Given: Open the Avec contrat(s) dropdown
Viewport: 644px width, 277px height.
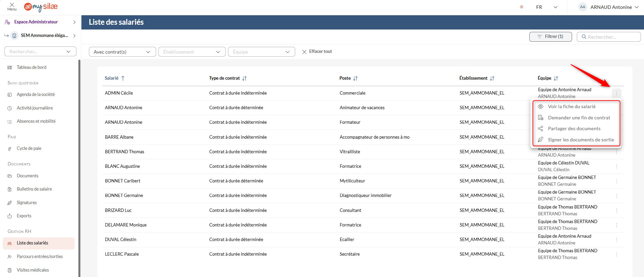Looking at the screenshot, I should pyautogui.click(x=122, y=52).
